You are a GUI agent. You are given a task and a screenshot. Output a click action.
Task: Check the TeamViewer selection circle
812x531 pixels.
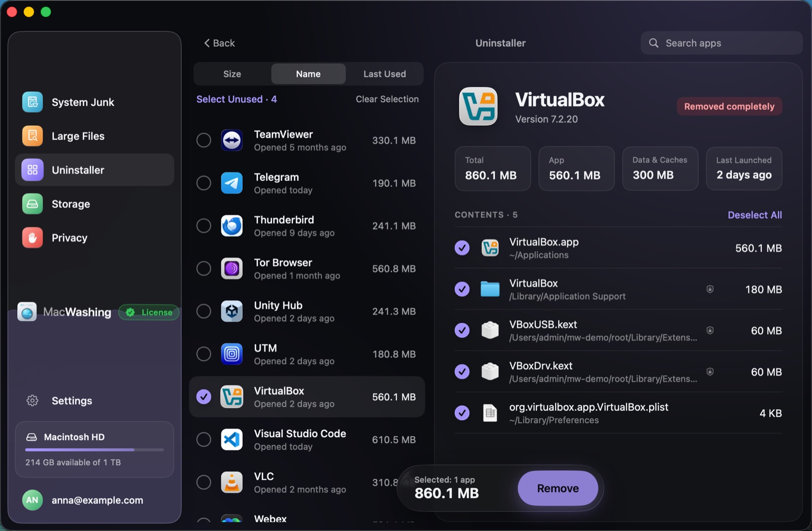point(204,140)
